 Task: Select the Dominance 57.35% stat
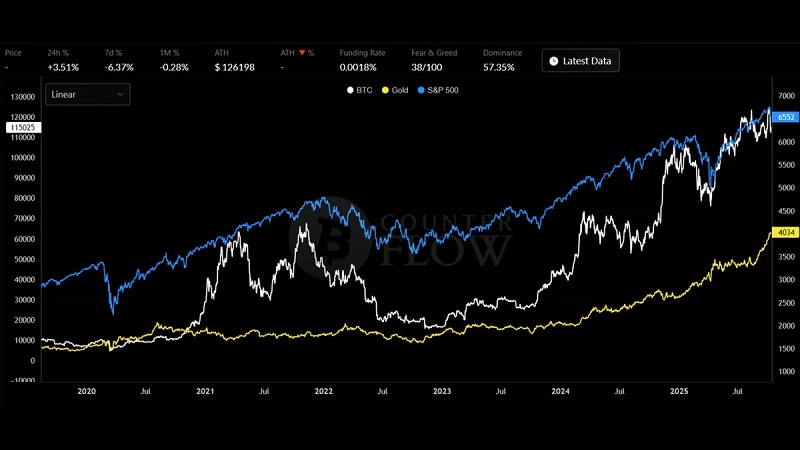pos(500,67)
